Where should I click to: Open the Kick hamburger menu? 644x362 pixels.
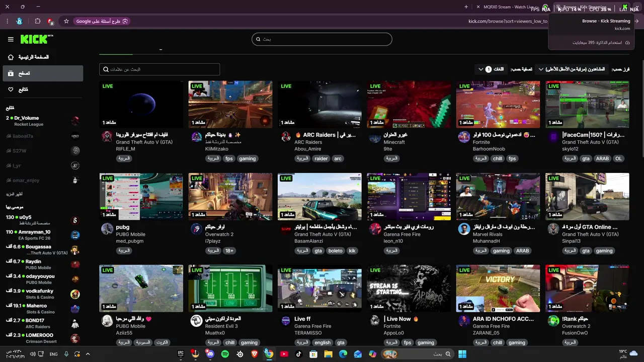point(11,39)
